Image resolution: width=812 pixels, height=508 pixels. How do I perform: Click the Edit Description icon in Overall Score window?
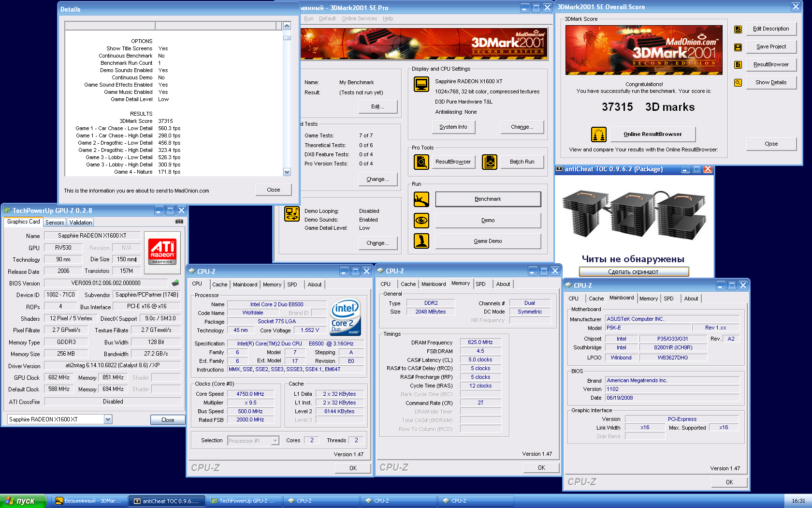(x=738, y=29)
